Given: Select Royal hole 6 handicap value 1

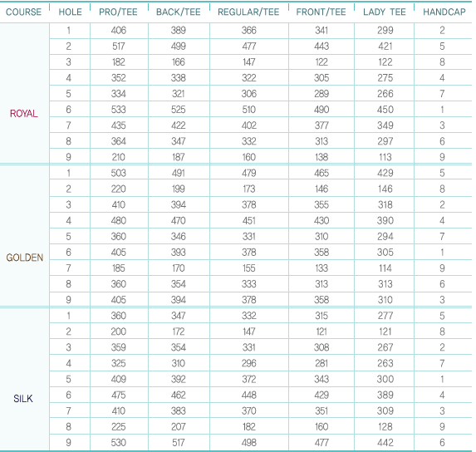Looking at the screenshot, I should [442, 110].
